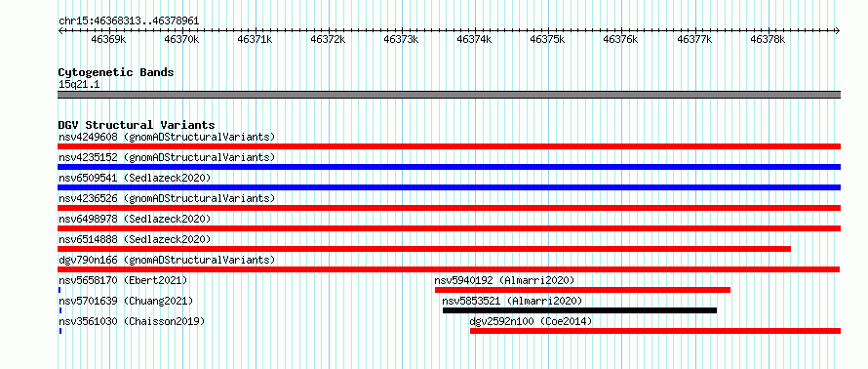Screen dimensions: 868x369
Task: Open the dgv2592n100 Coe2014 label
Action: pyautogui.click(x=531, y=321)
